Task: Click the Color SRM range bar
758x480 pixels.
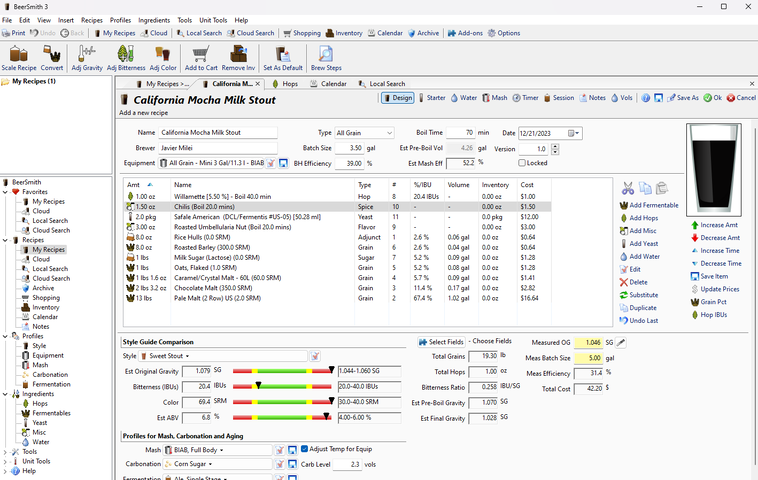Action: point(283,402)
